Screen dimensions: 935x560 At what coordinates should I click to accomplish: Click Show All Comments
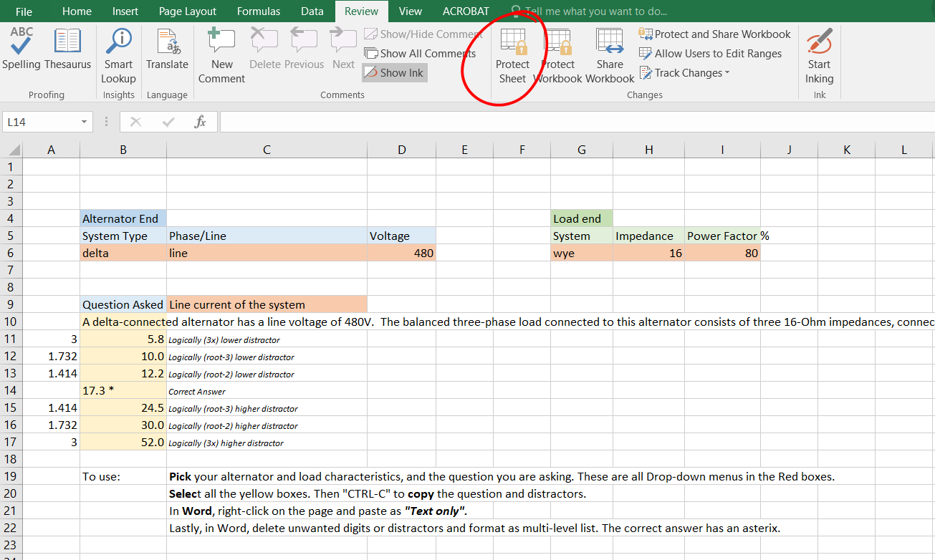pyautogui.click(x=419, y=53)
